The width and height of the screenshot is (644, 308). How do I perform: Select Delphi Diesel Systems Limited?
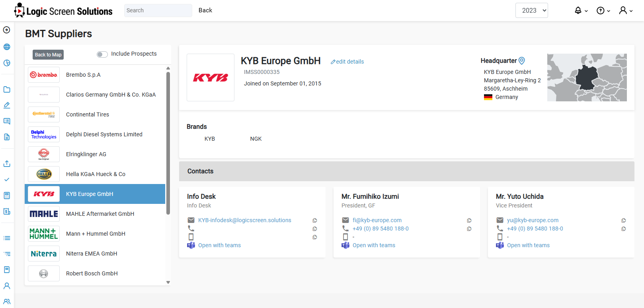[x=95, y=134]
